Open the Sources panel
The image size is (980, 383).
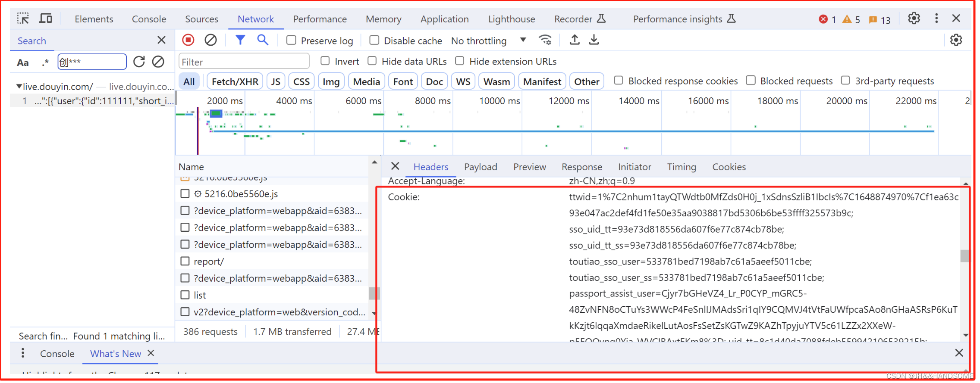tap(201, 19)
